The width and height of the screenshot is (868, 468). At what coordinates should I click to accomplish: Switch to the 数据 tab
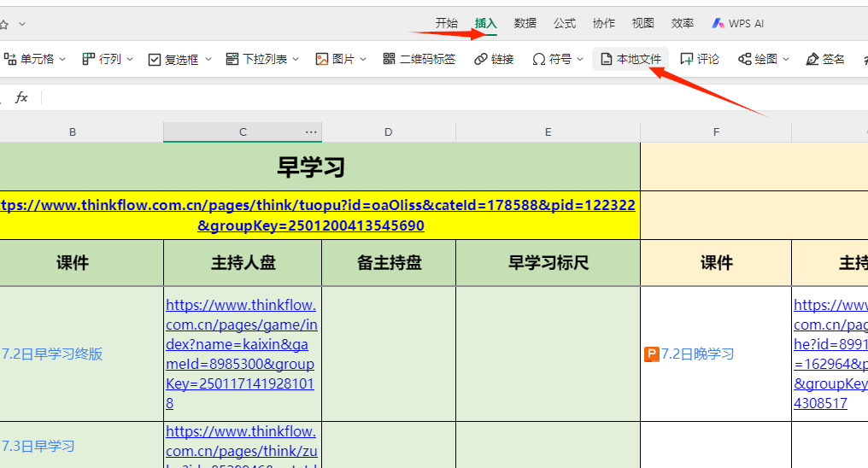click(x=525, y=23)
